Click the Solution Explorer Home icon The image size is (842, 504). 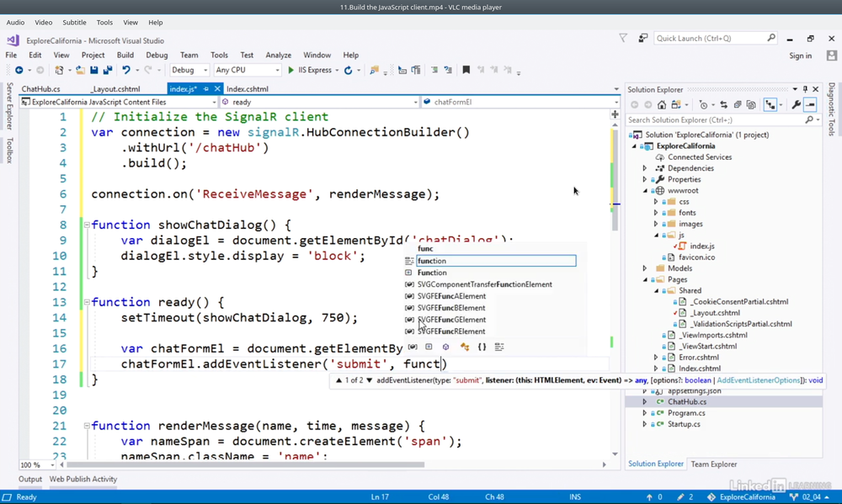click(662, 105)
